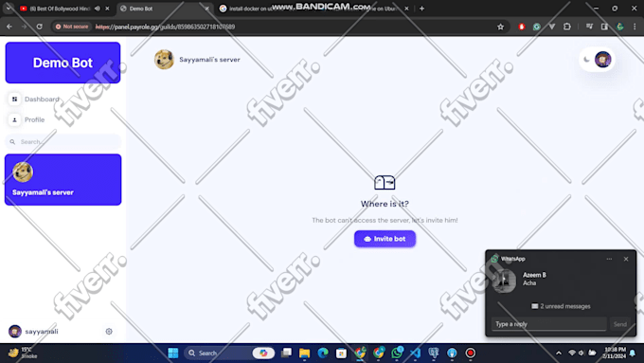This screenshot has height=363, width=644.
Task: Focus the sidebar Search field
Action: pos(63,142)
